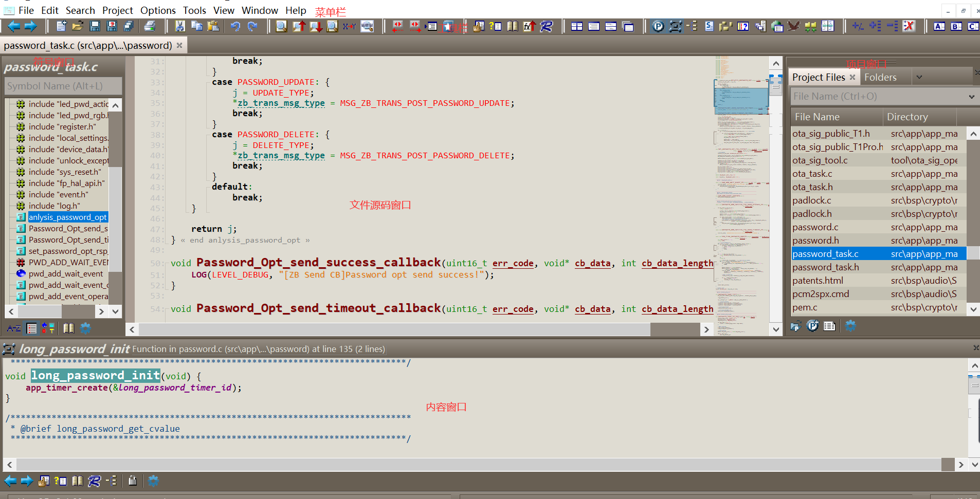
Task: Print the file using the printer icon
Action: tap(150, 26)
